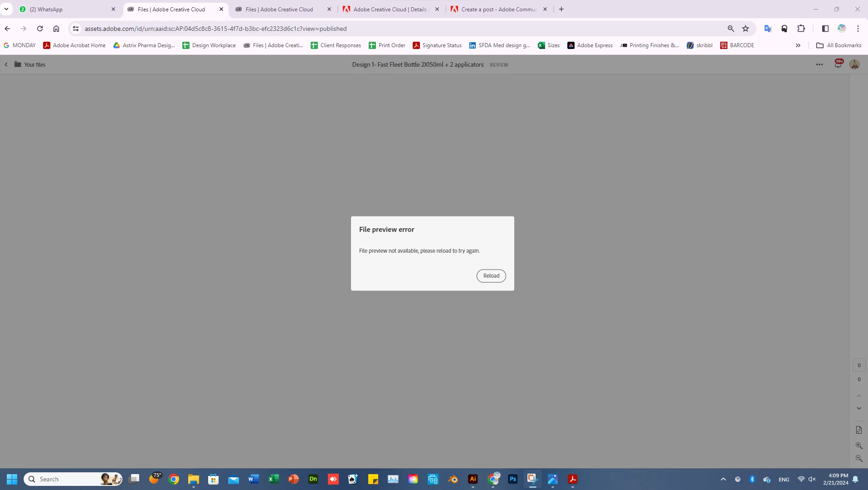
Task: Open the BARCODE bookmark
Action: 737,45
